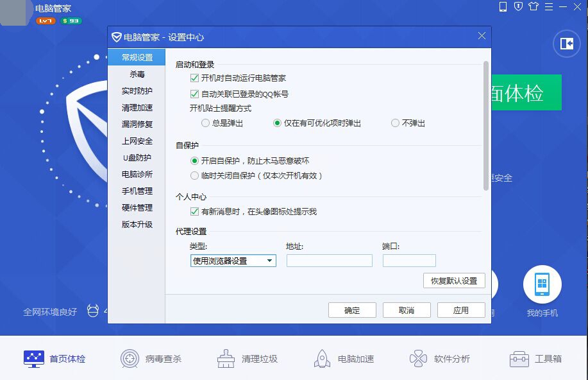Toggle 开机时自动运行电脑管家 checkbox
588x380 pixels.
point(194,78)
